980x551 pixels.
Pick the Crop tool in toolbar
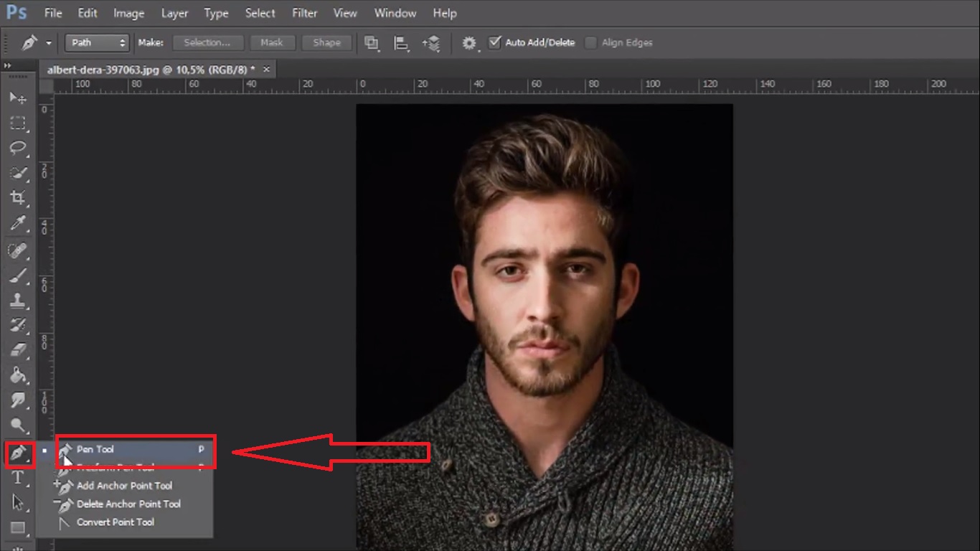[18, 198]
